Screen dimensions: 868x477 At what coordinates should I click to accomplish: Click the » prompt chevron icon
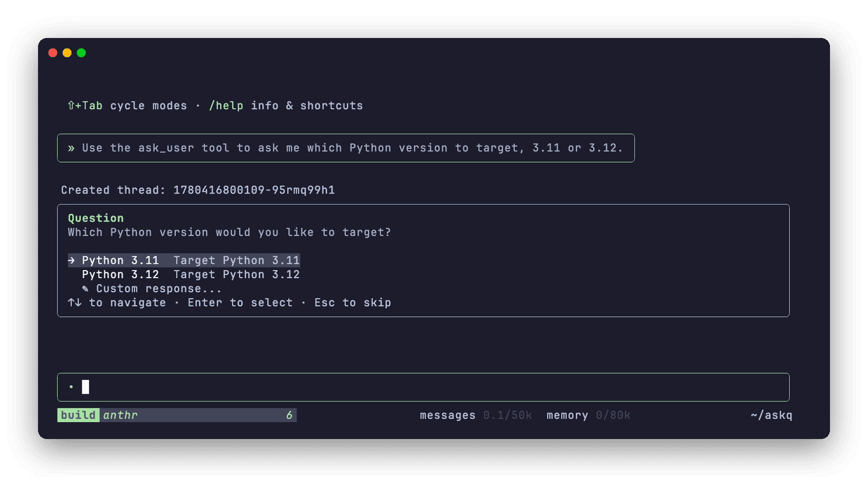(71, 148)
